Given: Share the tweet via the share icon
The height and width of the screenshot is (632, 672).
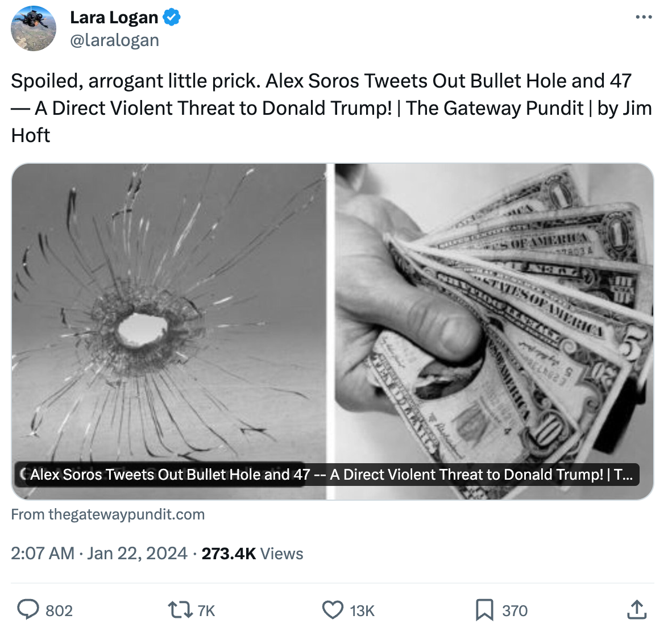Looking at the screenshot, I should coord(636,610).
